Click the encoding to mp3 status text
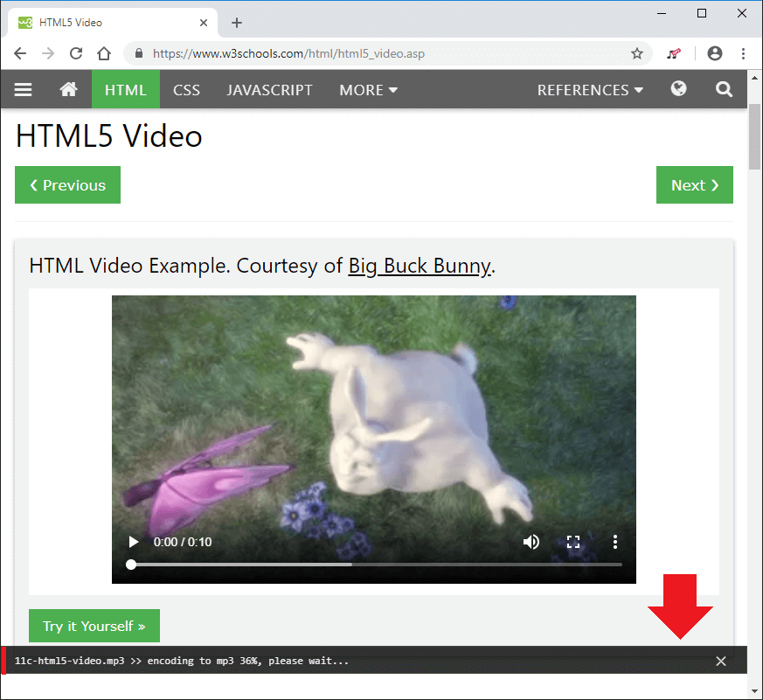 point(247,661)
